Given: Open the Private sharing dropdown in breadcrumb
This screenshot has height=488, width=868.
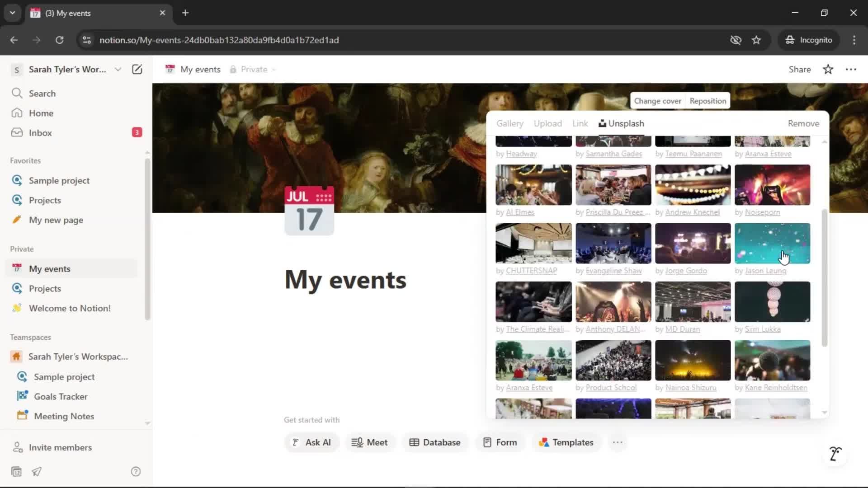Looking at the screenshot, I should point(253,69).
